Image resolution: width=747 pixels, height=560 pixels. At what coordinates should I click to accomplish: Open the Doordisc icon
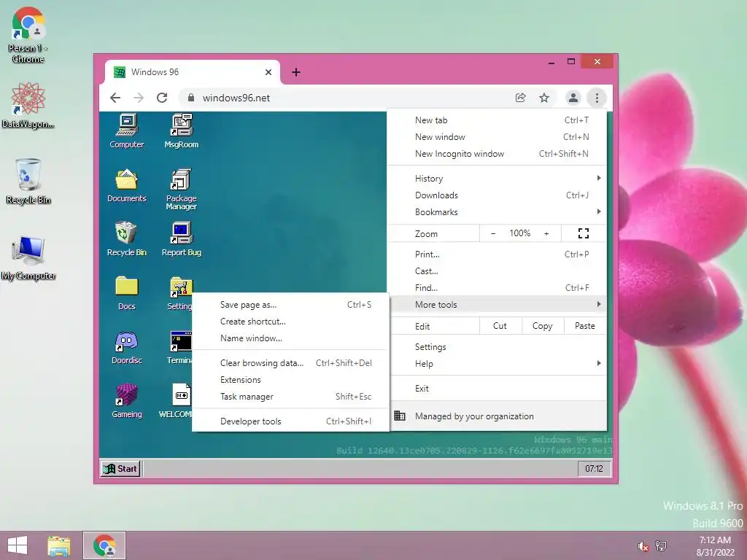tap(127, 347)
